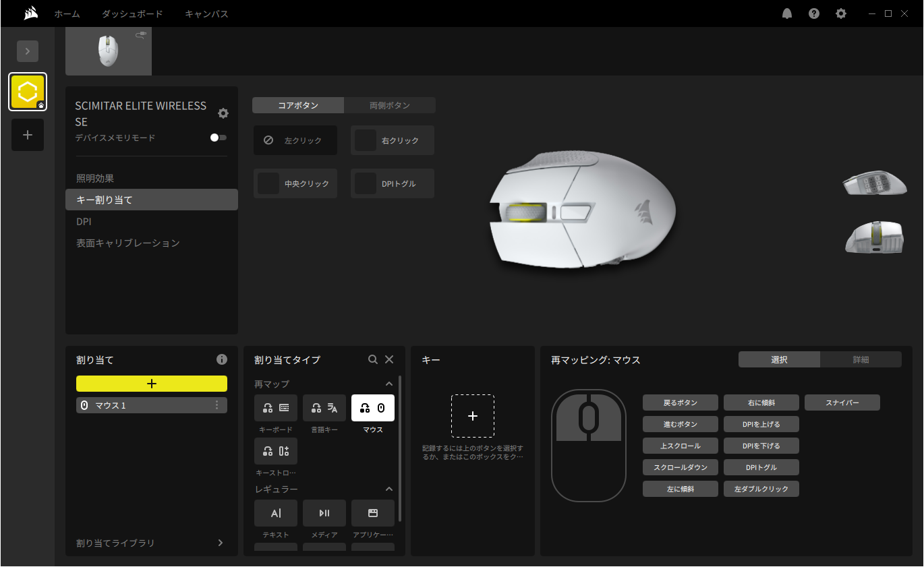
Task: Expand the left sidebar with the arrow
Action: click(x=28, y=51)
